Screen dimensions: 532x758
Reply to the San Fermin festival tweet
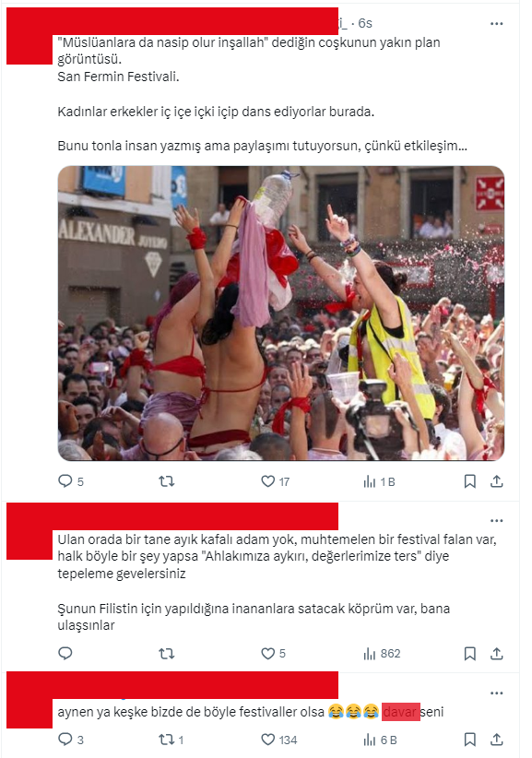point(71,481)
